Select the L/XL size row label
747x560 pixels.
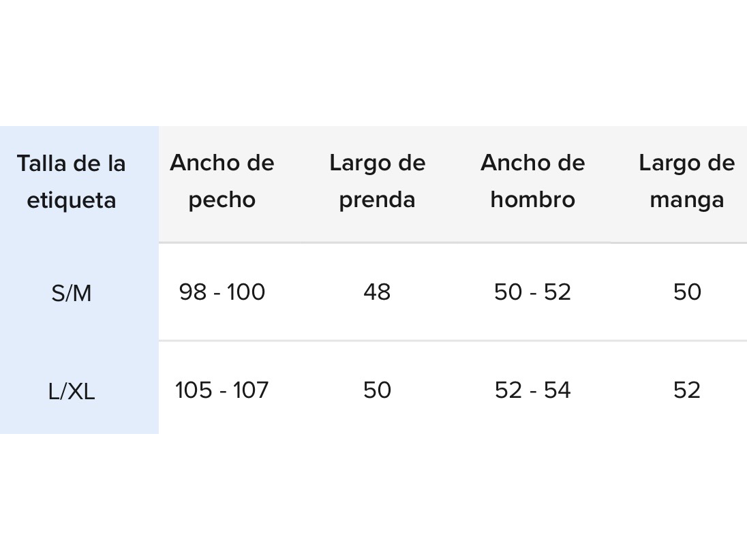click(72, 392)
